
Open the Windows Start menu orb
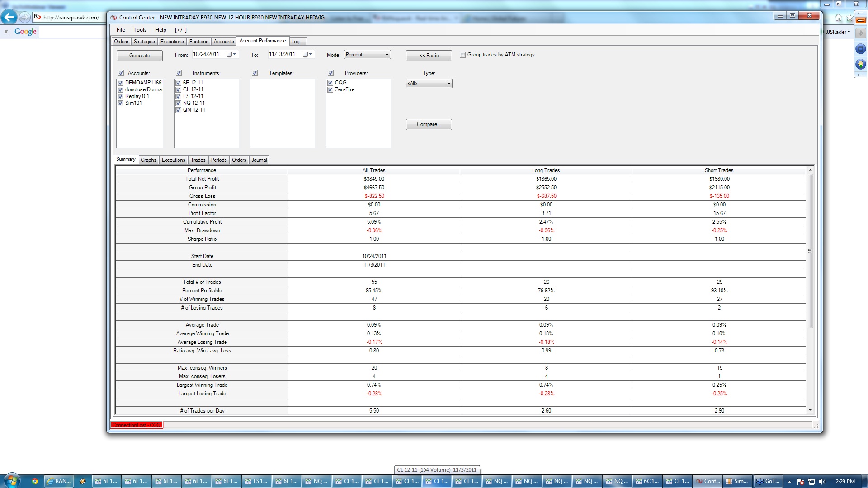coord(12,481)
